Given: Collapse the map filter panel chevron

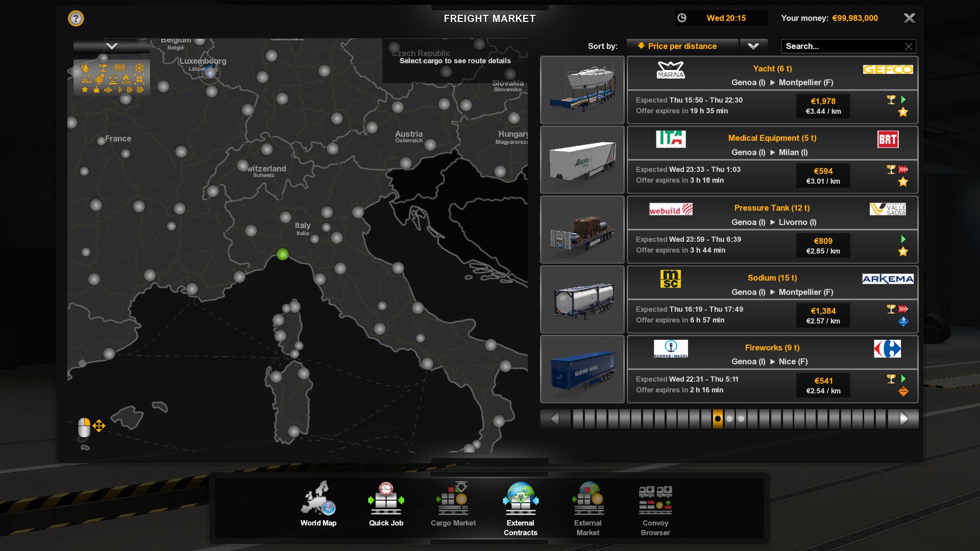Looking at the screenshot, I should point(112,46).
